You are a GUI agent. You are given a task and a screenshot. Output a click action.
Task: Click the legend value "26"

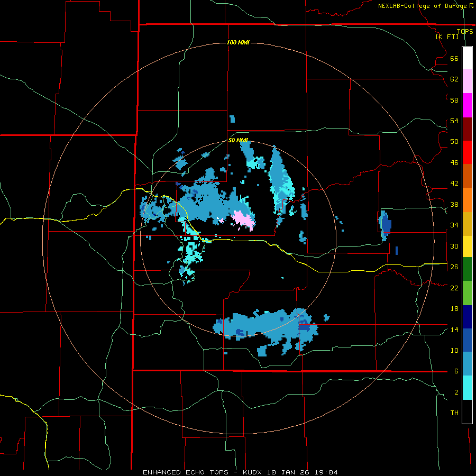[454, 267]
